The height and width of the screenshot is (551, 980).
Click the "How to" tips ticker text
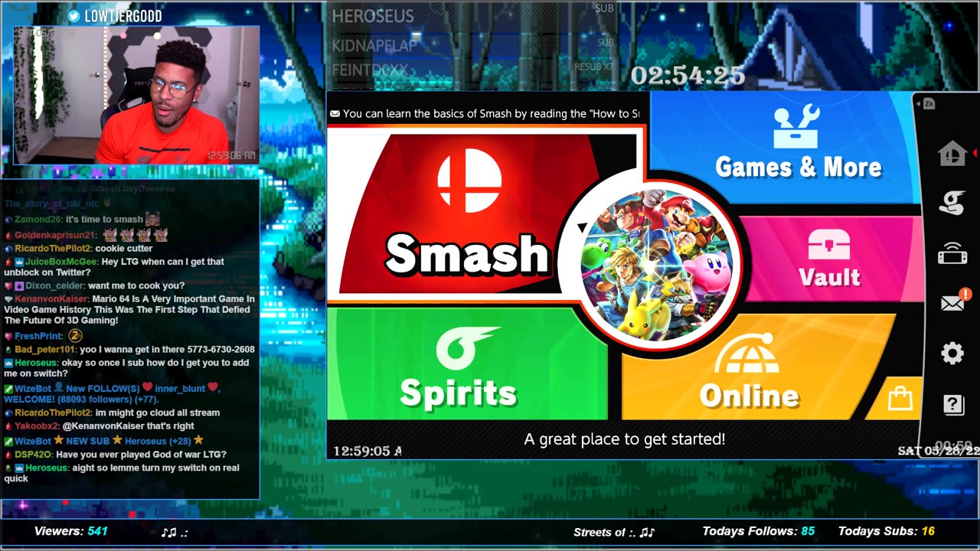pyautogui.click(x=491, y=113)
